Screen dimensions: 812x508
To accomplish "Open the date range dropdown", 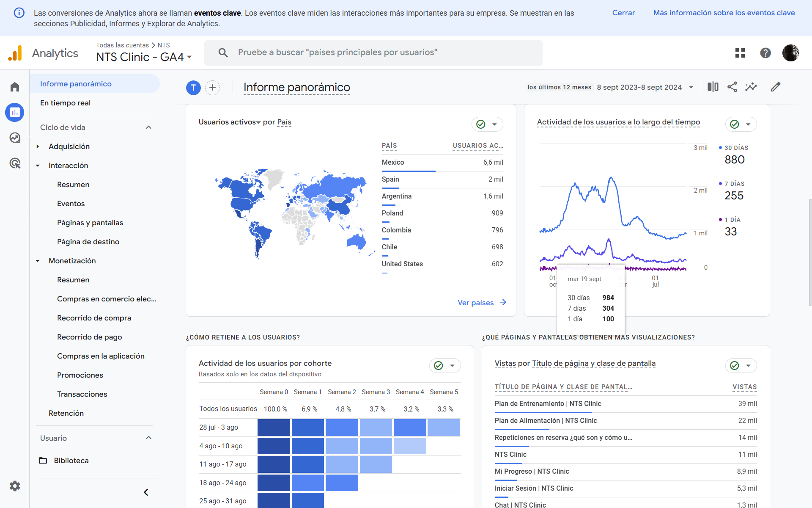I will pos(691,87).
